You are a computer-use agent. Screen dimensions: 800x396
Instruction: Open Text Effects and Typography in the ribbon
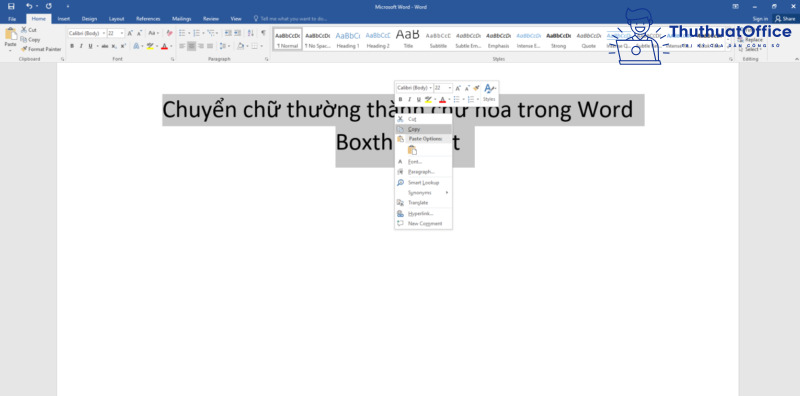coord(137,46)
